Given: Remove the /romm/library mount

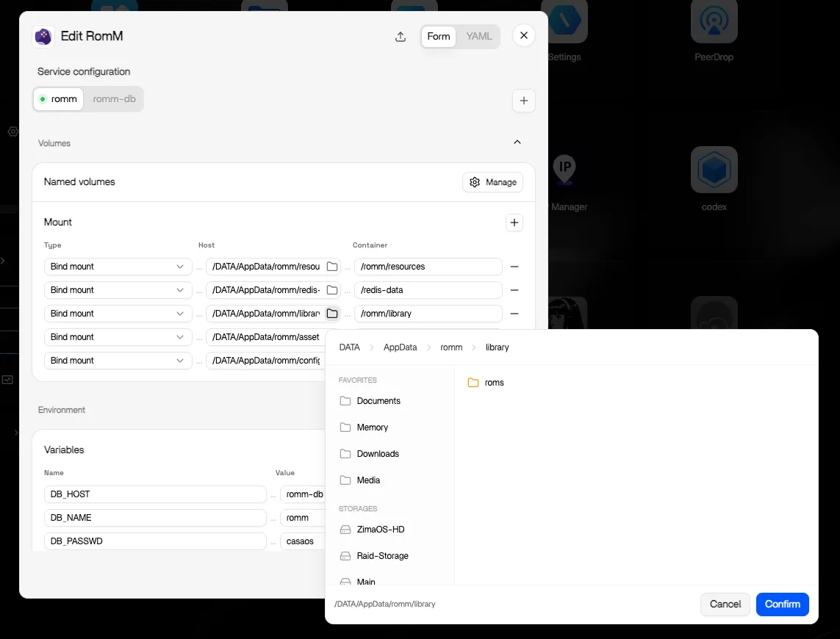Looking at the screenshot, I should point(514,314).
